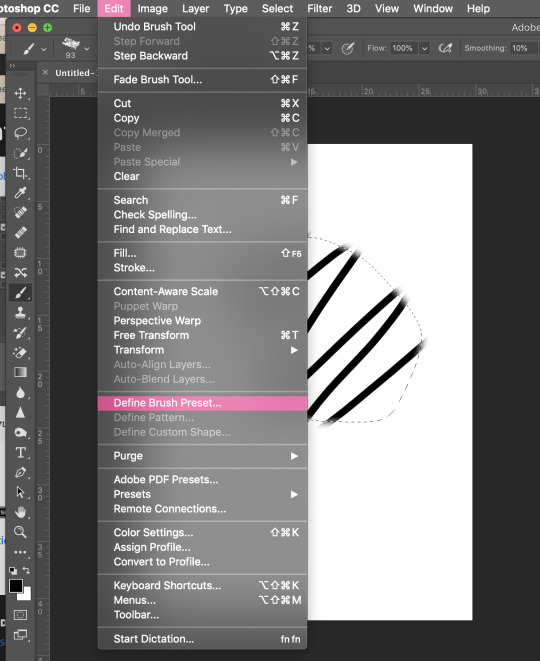Select the Clone Stamp tool

(x=20, y=312)
